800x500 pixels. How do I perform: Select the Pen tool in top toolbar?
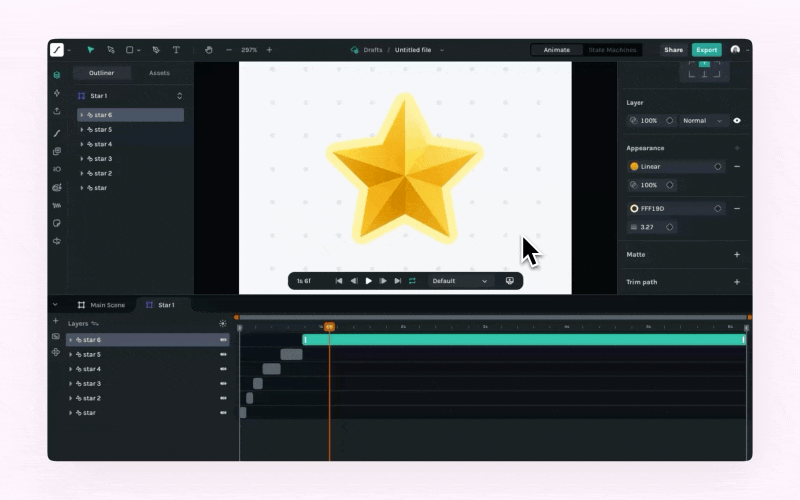click(x=156, y=50)
